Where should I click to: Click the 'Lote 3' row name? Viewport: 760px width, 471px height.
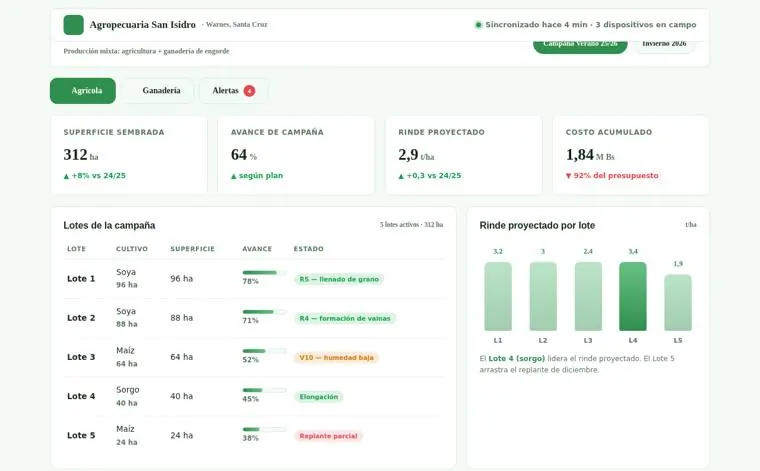click(x=81, y=357)
